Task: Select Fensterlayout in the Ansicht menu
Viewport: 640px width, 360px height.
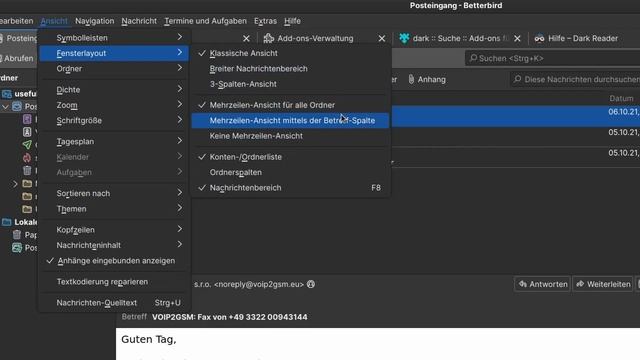Action: [114, 53]
